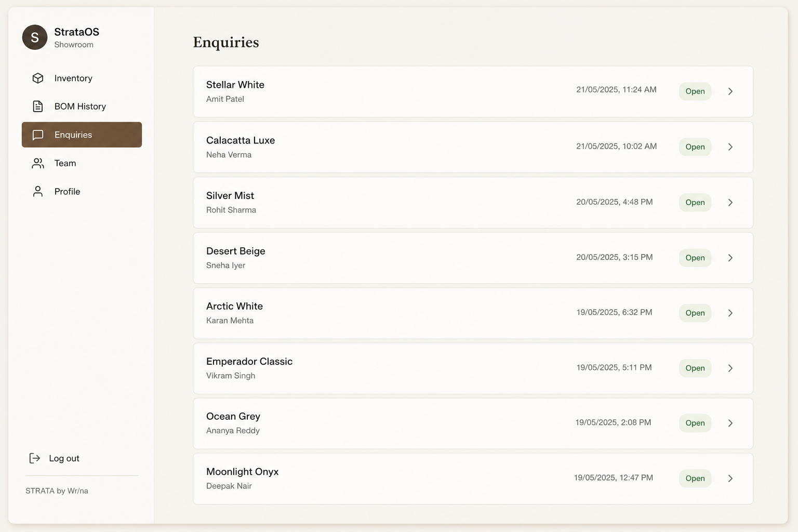Viewport: 798px width, 532px height.
Task: Click the STRATA by Wr/na footer
Action: 57,491
